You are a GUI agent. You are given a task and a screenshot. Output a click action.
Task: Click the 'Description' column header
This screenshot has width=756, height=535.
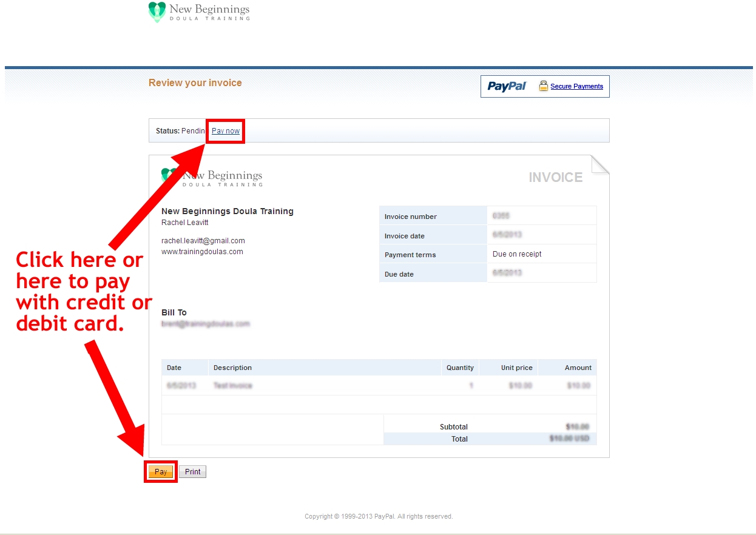[325, 368]
